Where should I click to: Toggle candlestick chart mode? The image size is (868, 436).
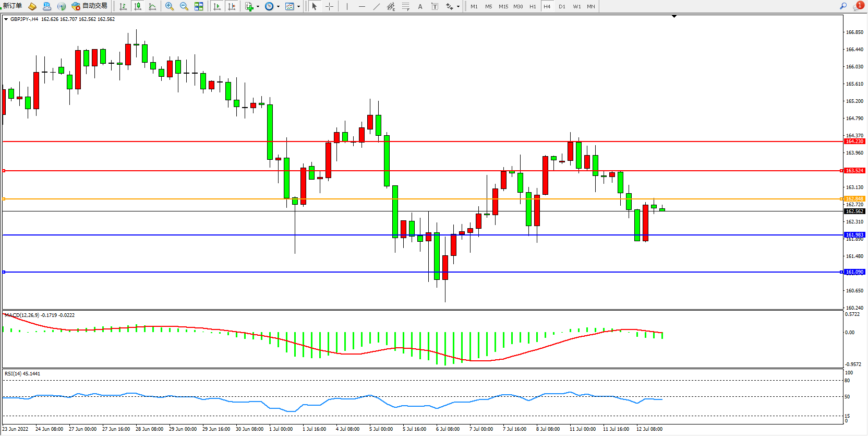tap(138, 6)
